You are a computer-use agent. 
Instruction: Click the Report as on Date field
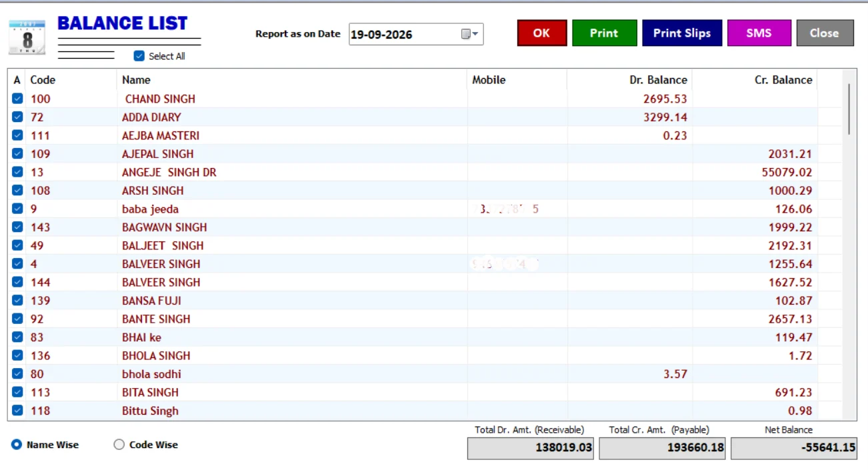(416, 34)
